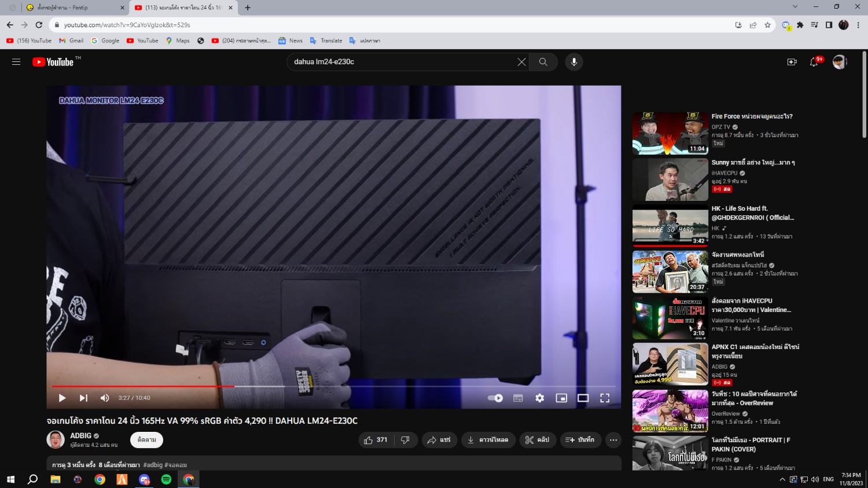Open the Fire Force video thumbnail
The width and height of the screenshot is (868, 488).
[670, 133]
